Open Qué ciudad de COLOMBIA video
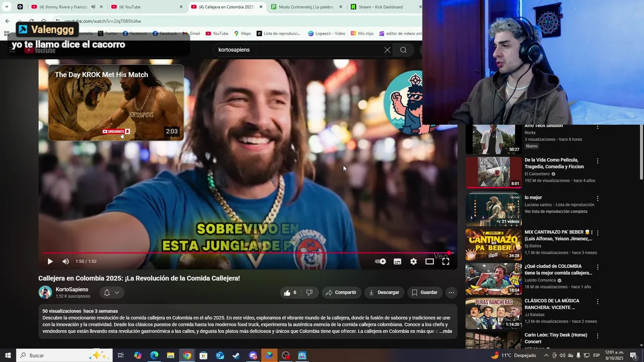The width and height of the screenshot is (644, 362). tap(494, 279)
